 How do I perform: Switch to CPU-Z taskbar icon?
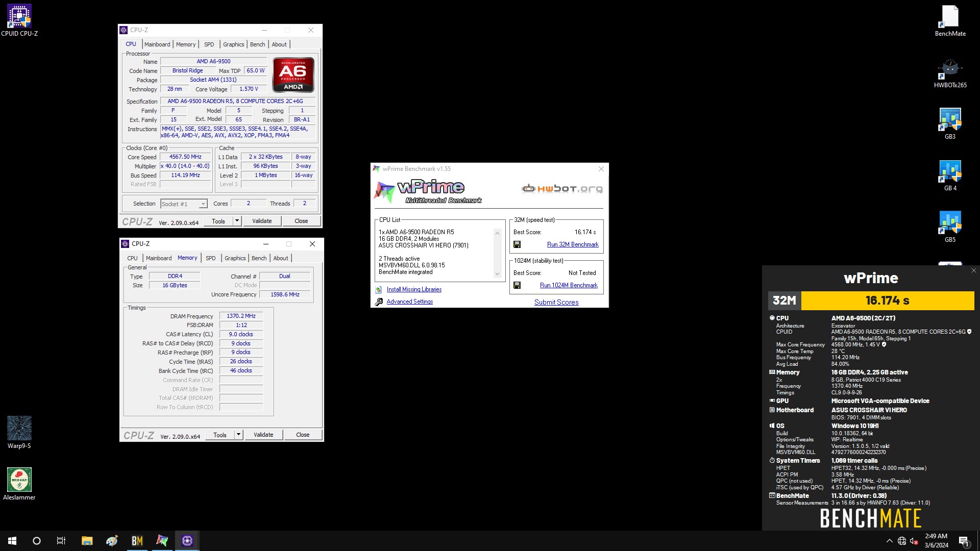(187, 541)
